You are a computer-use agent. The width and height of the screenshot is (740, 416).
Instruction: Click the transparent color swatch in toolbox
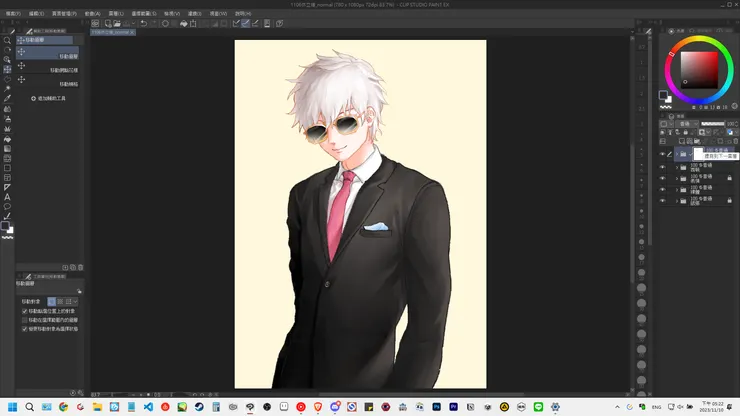pos(7,238)
